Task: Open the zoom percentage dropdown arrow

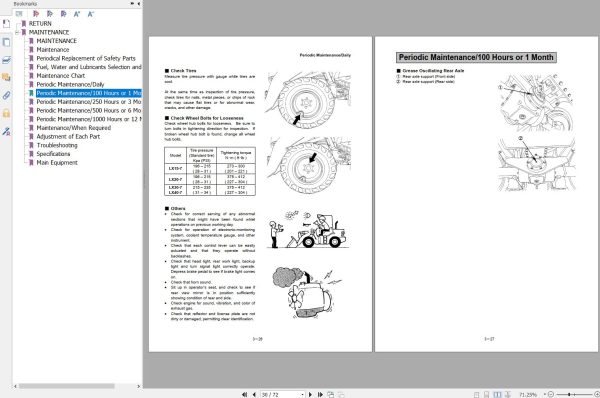Action: tap(545, 395)
